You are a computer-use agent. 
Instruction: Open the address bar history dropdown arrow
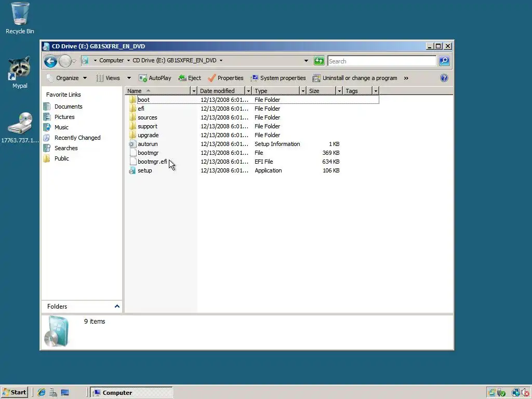(x=306, y=61)
